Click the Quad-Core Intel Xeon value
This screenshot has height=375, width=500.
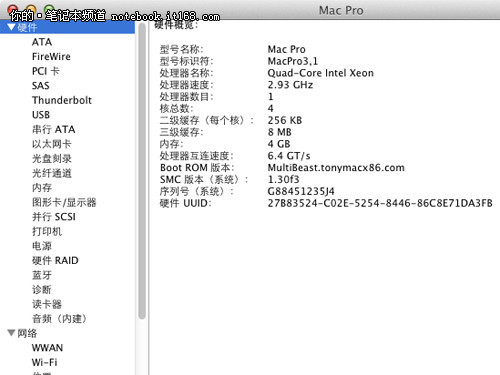coord(321,73)
